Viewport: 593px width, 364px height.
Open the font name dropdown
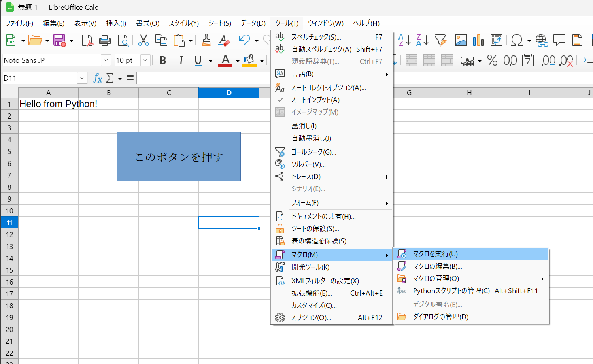106,60
